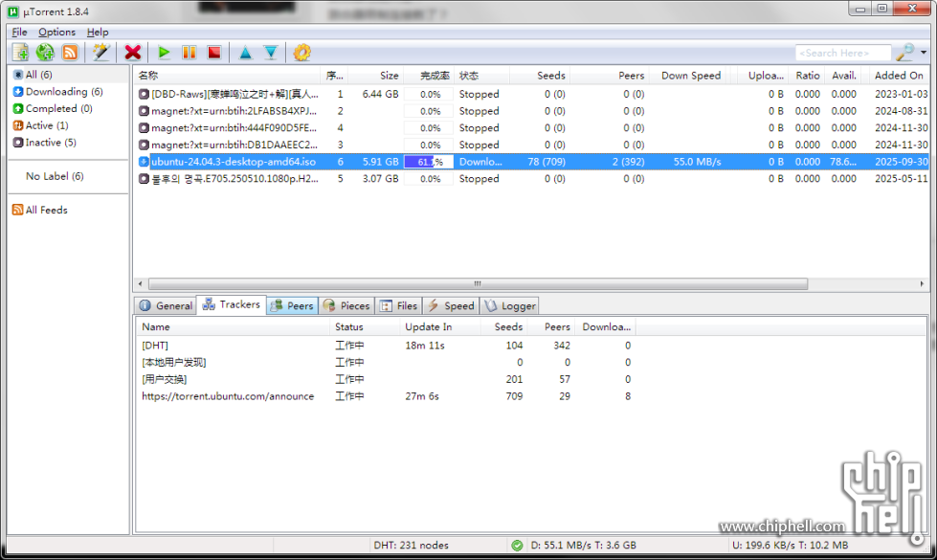Click the horizontal scrollbar thumb
The height and width of the screenshot is (560, 937).
(478, 284)
